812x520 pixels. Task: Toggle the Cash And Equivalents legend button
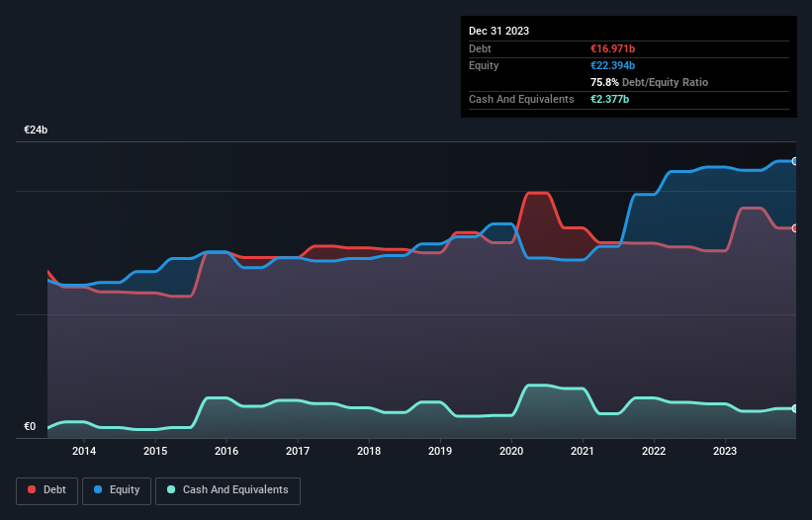click(x=227, y=490)
